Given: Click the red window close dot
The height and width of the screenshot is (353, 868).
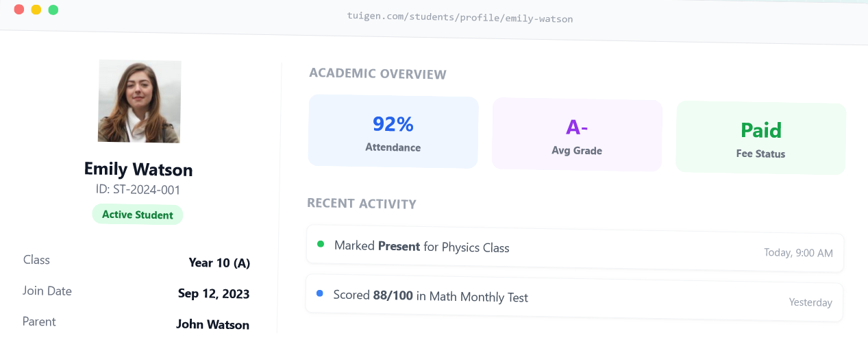Looking at the screenshot, I should 18,10.
